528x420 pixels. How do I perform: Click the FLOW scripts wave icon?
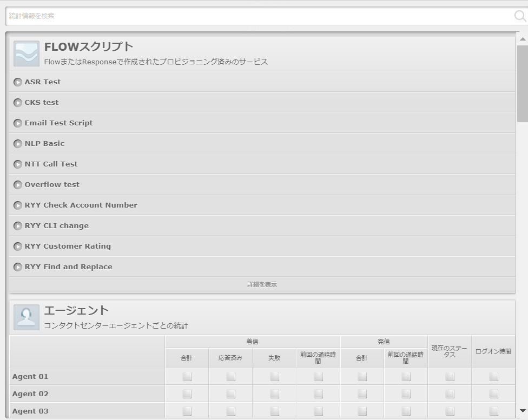click(x=27, y=54)
